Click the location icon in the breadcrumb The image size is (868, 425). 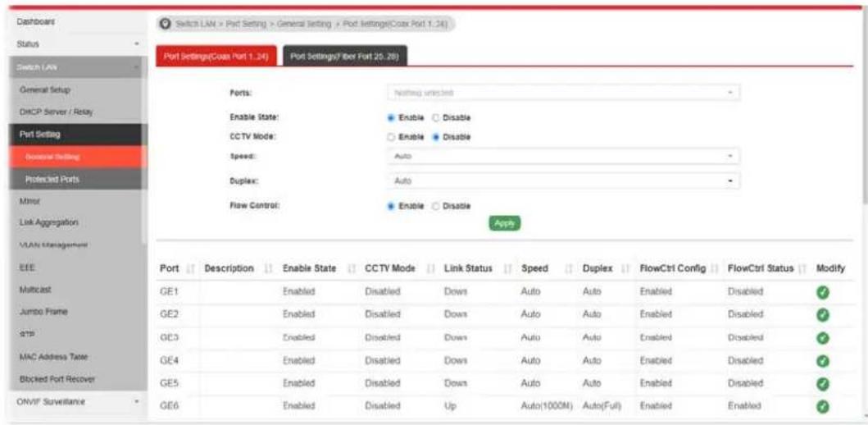165,25
